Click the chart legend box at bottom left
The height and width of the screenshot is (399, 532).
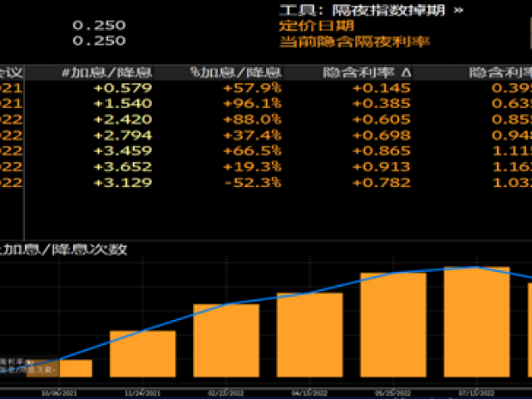29,365
